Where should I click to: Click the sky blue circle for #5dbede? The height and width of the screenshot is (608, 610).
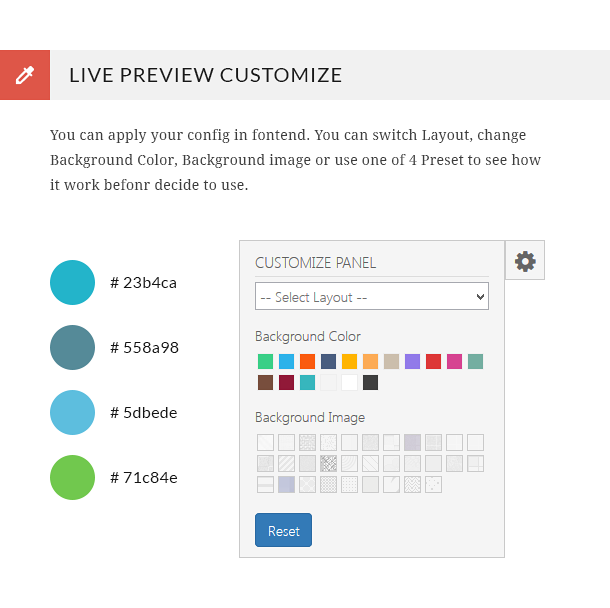point(72,412)
